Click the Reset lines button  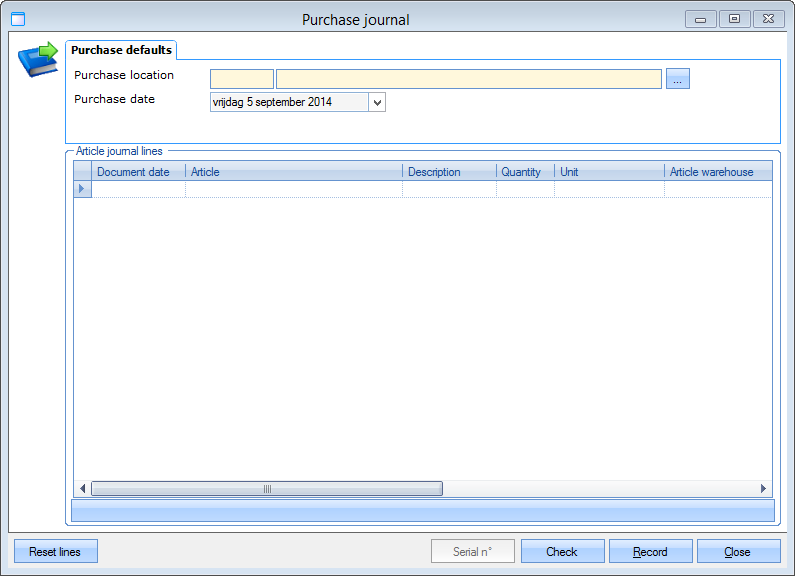click(x=55, y=552)
